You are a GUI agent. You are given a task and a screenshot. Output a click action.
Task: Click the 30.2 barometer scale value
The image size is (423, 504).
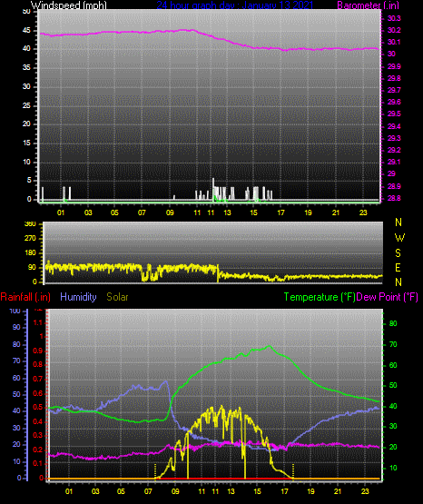pos(394,30)
